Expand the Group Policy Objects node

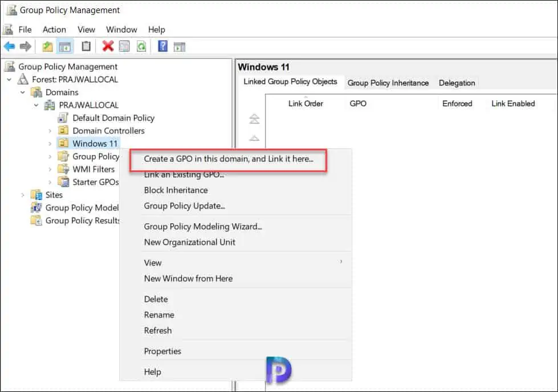tap(50, 157)
